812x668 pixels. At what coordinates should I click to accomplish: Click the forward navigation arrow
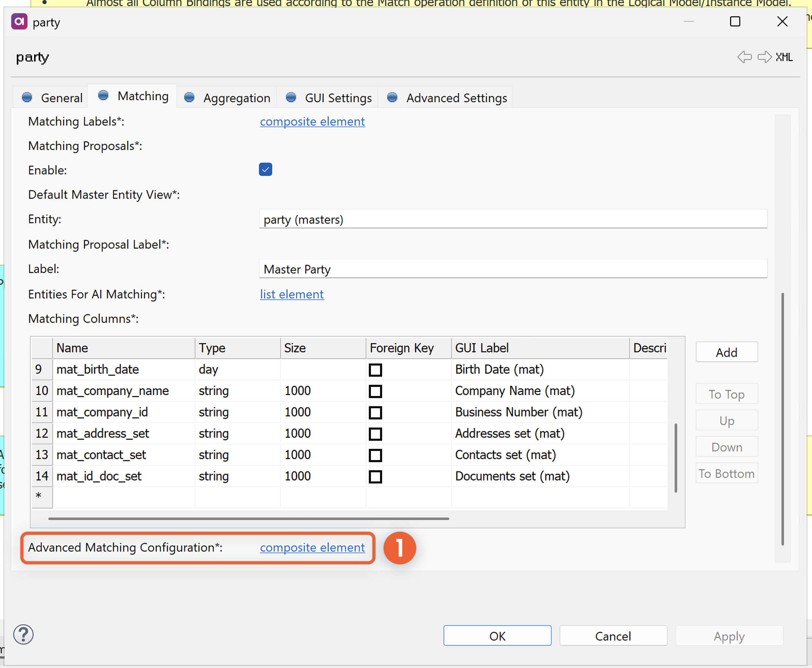point(764,57)
